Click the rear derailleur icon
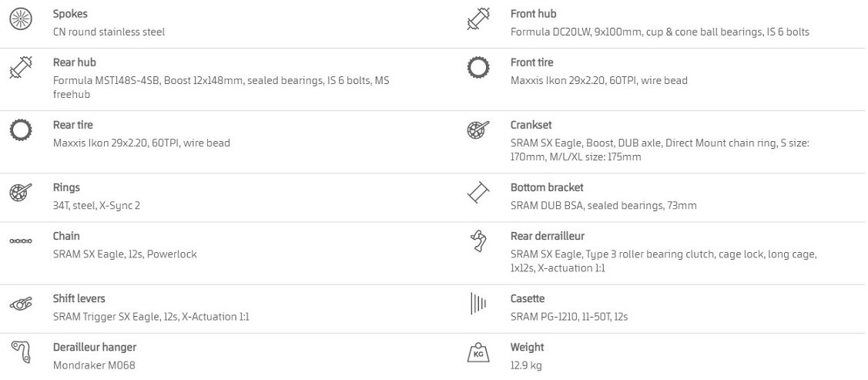The image size is (868, 380). point(478,241)
